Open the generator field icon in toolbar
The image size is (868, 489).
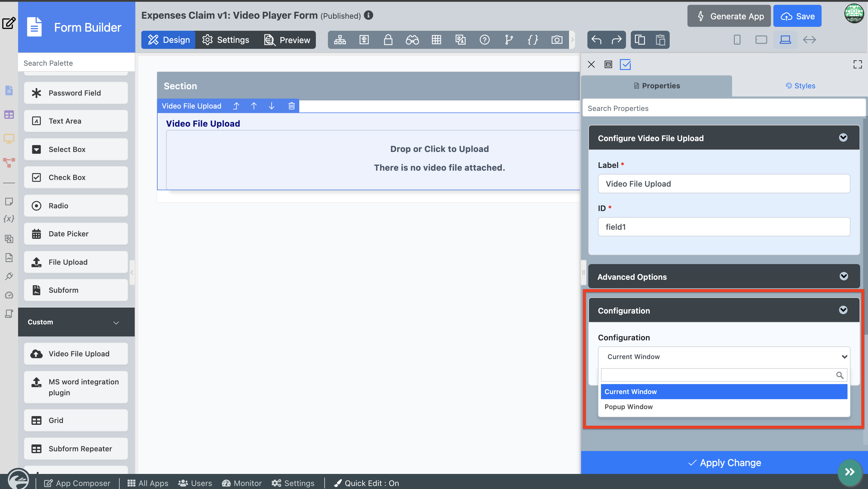point(364,40)
